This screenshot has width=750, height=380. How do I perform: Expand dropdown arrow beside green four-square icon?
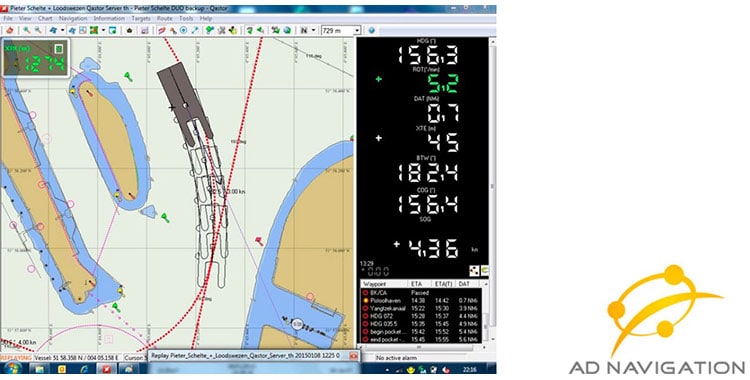103,30
